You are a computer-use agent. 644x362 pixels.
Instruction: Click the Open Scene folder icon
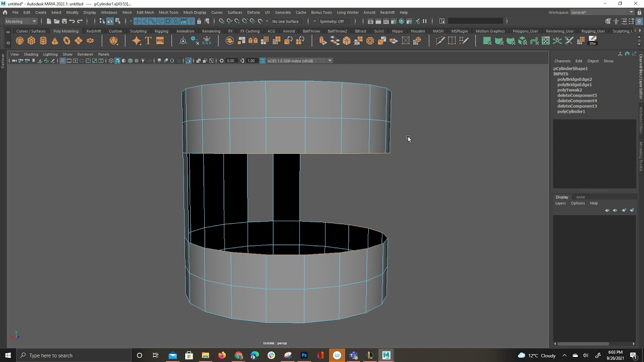pos(56,21)
